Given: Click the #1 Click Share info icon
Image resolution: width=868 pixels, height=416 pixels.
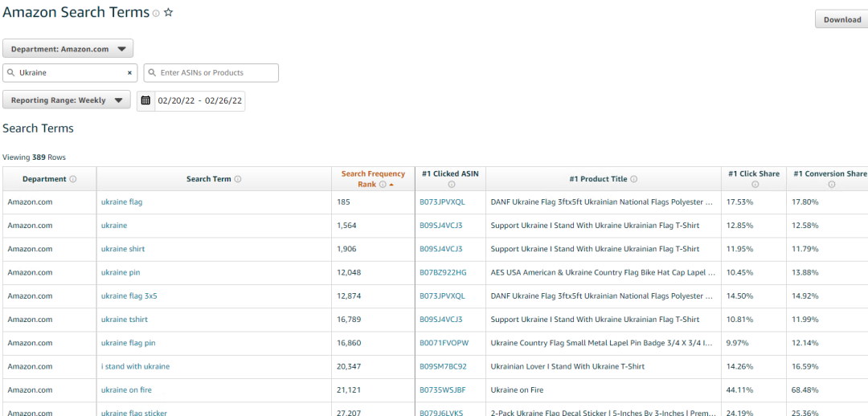Looking at the screenshot, I should click(755, 185).
